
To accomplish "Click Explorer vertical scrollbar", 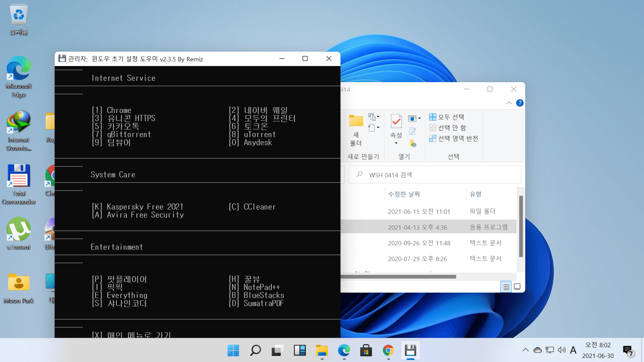I will pyautogui.click(x=520, y=226).
